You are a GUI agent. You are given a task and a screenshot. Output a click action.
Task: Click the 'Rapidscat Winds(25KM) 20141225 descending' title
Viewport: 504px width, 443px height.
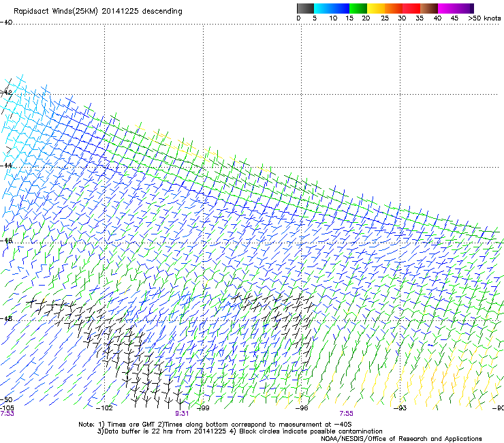[98, 12]
